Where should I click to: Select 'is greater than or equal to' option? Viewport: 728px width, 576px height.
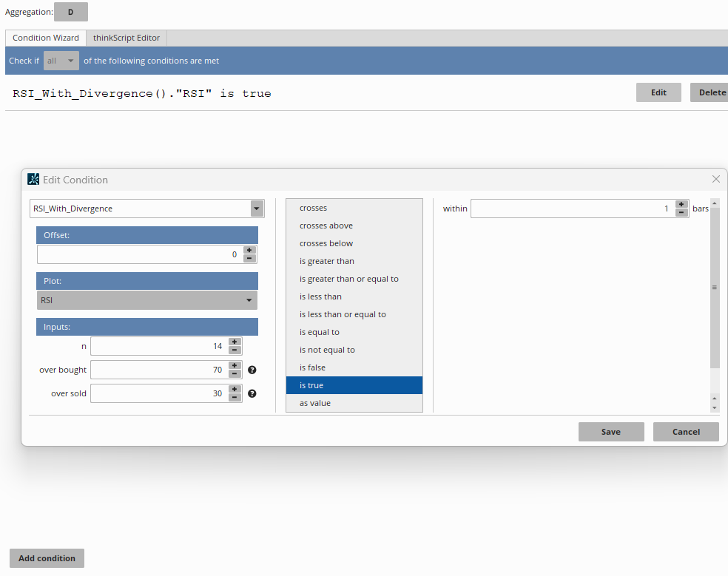[348, 279]
